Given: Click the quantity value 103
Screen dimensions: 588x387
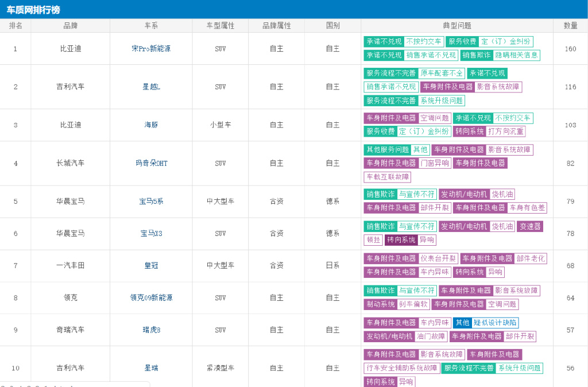Looking at the screenshot, I should point(570,125).
